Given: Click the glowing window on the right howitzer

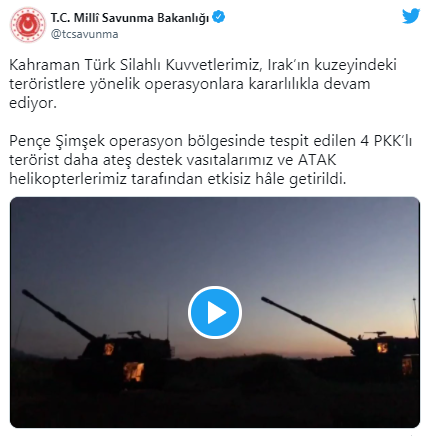Looking at the screenshot, I should click(x=382, y=348).
